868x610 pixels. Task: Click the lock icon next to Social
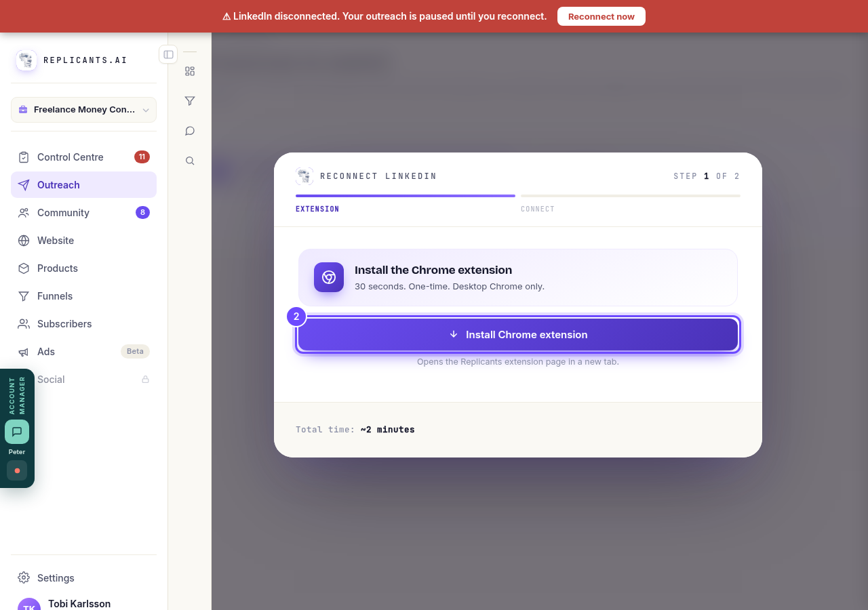[x=145, y=380]
